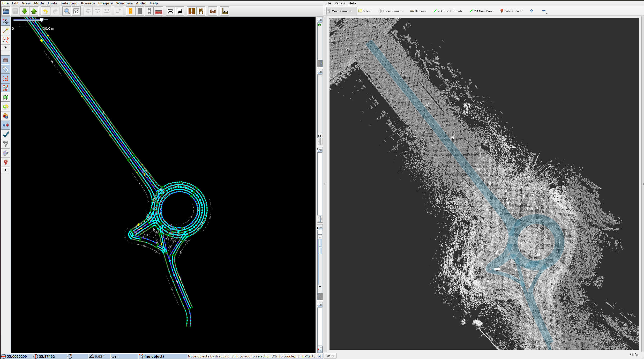
Task: Toggle the color palette panel button
Action: pyautogui.click(x=6, y=153)
